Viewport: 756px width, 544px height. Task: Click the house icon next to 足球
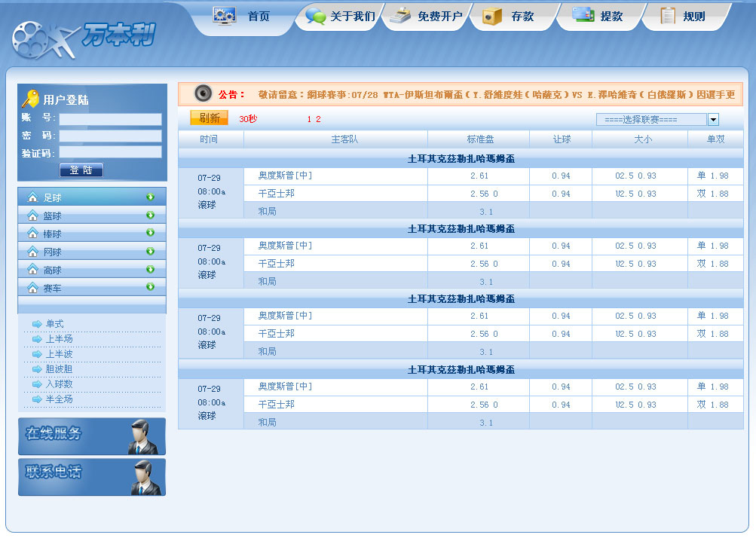click(32, 197)
